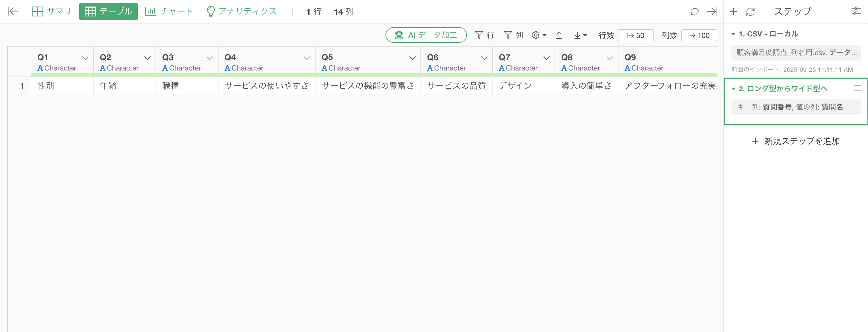Collapse the ロング型からワイド型へ step
Screen dimensions: 868x332
[733, 89]
